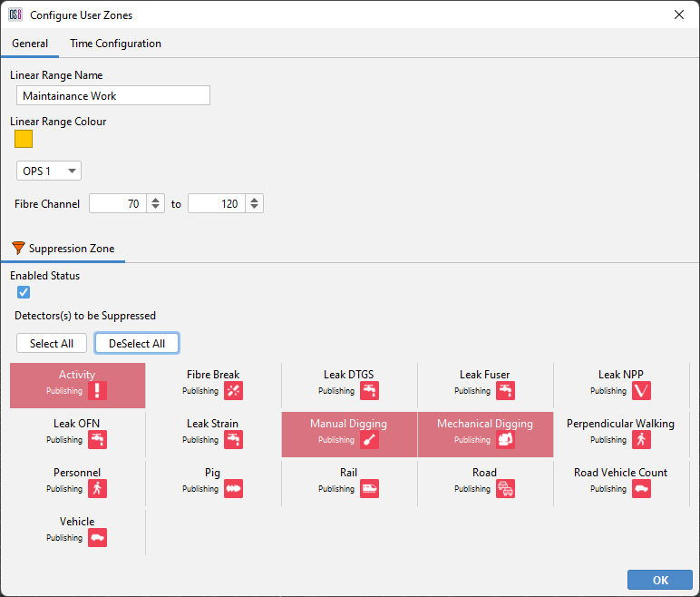Screen dimensions: 700x597
Task: Switch to the Time Configuration tab
Action: click(x=115, y=44)
